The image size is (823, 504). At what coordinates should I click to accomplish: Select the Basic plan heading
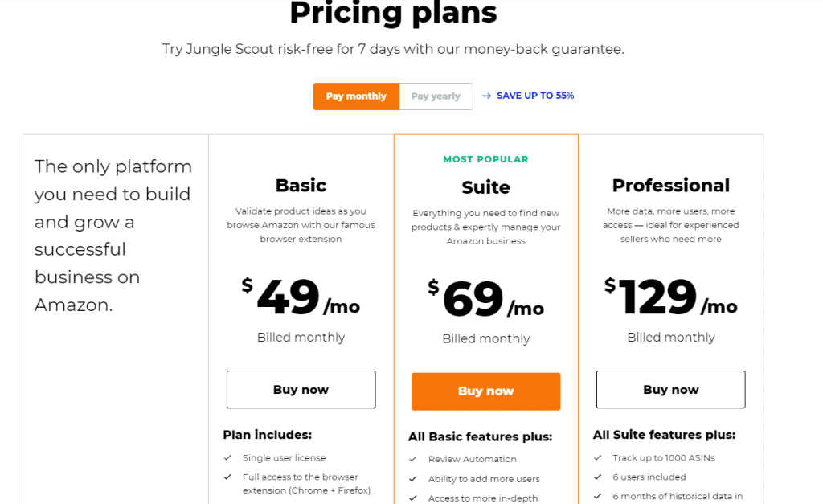coord(301,186)
